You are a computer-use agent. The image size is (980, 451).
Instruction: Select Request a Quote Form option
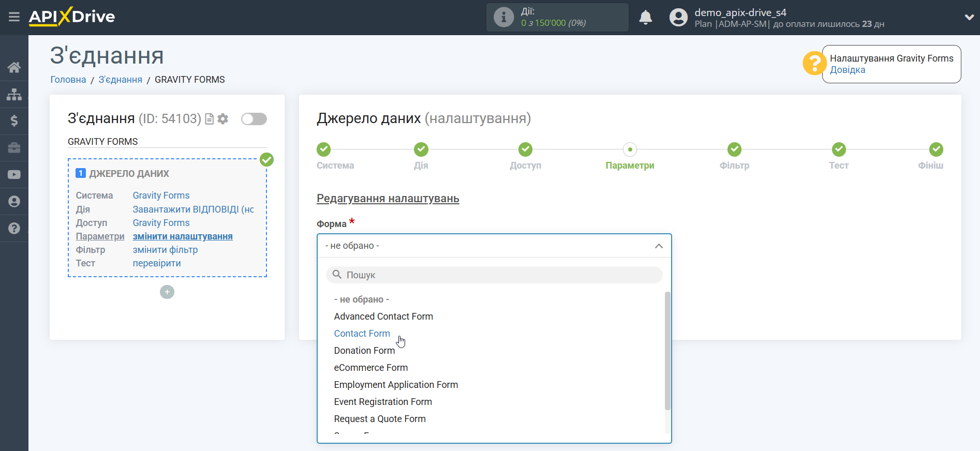pyautogui.click(x=380, y=419)
